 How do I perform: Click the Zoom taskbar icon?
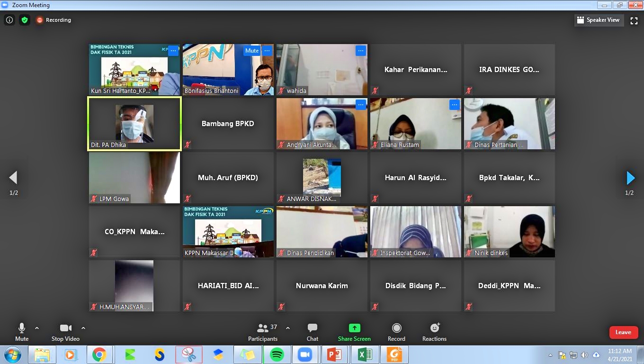tap(305, 355)
